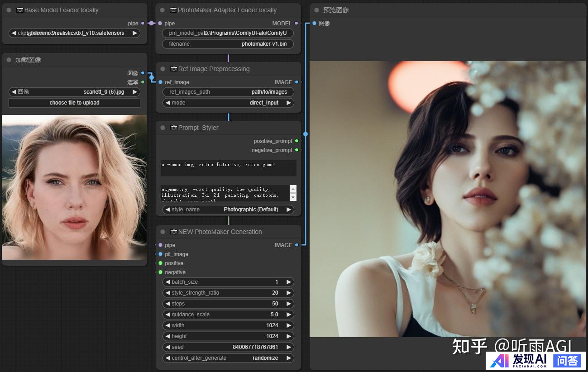The height and width of the screenshot is (372, 588).
Task: Increase the steps value with right arrow
Action: [x=288, y=304]
